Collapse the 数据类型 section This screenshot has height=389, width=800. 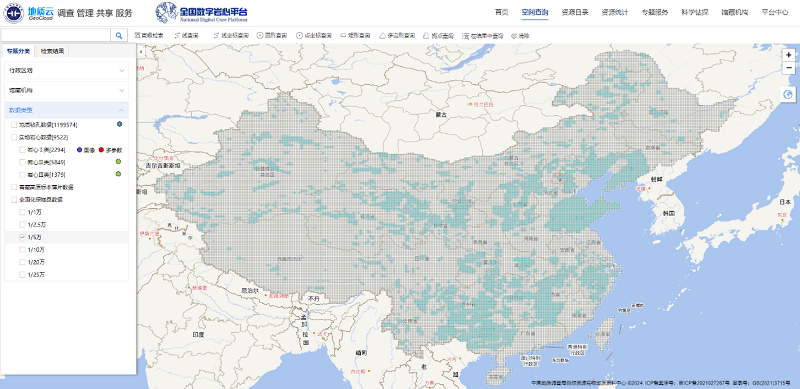click(66, 110)
